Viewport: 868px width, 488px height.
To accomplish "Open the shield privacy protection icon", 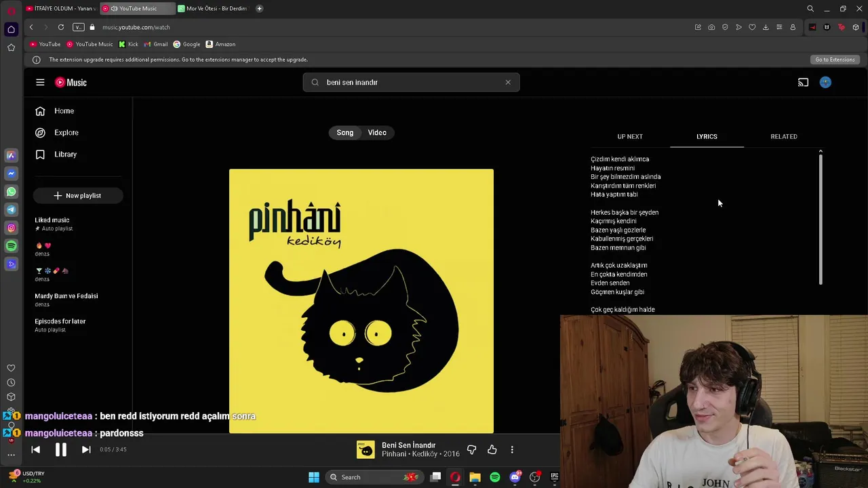I will tap(725, 27).
